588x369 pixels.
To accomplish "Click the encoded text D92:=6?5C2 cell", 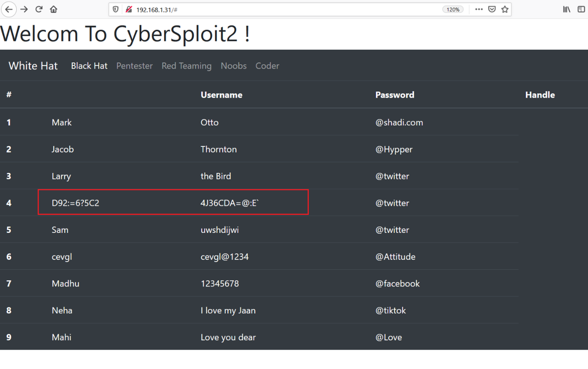I will [x=75, y=203].
